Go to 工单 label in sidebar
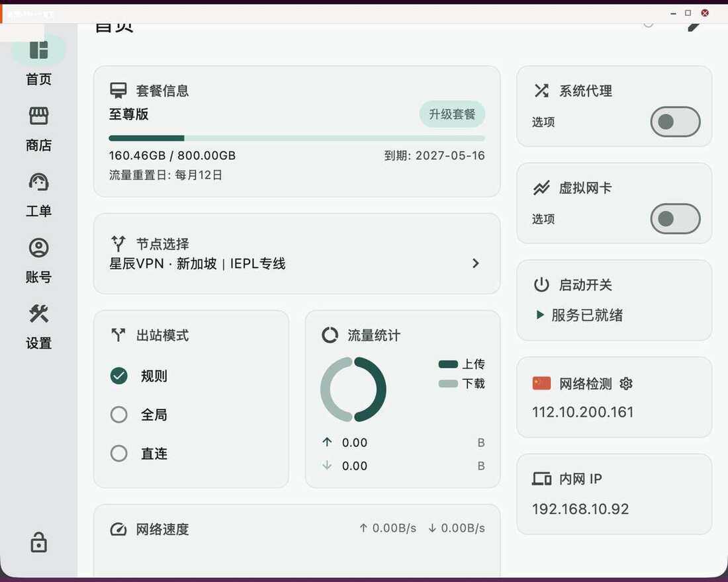This screenshot has width=728, height=582. click(x=38, y=211)
